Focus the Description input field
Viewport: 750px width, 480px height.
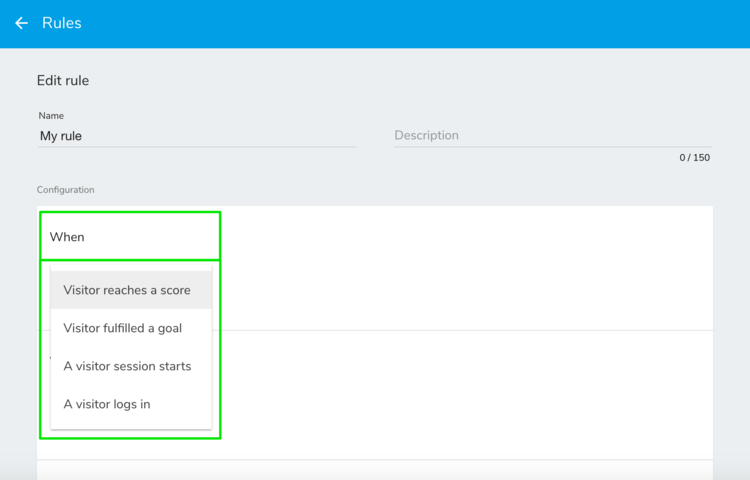[552, 135]
